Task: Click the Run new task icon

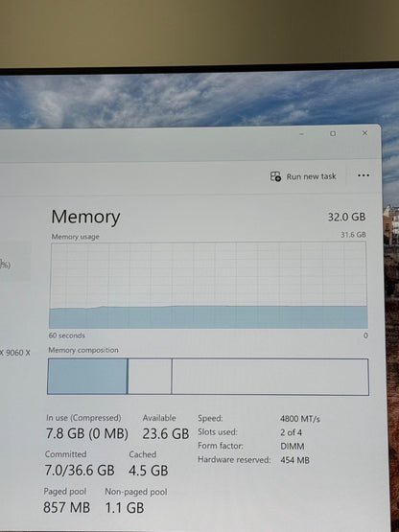Action: pos(275,176)
